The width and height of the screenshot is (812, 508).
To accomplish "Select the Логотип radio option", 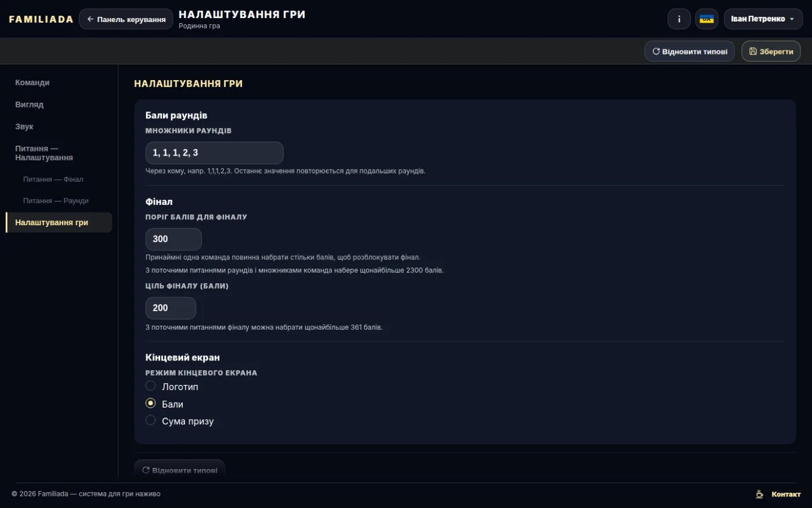I will tap(151, 386).
